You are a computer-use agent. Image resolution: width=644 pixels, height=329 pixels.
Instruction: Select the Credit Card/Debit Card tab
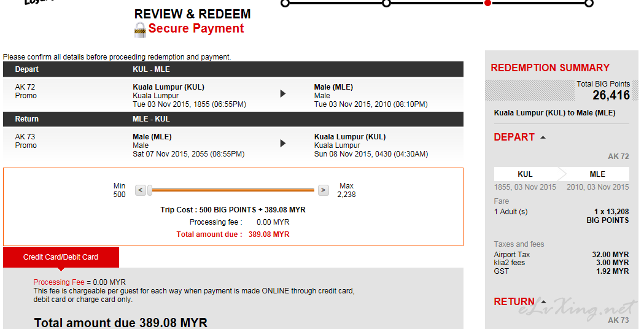coord(61,257)
